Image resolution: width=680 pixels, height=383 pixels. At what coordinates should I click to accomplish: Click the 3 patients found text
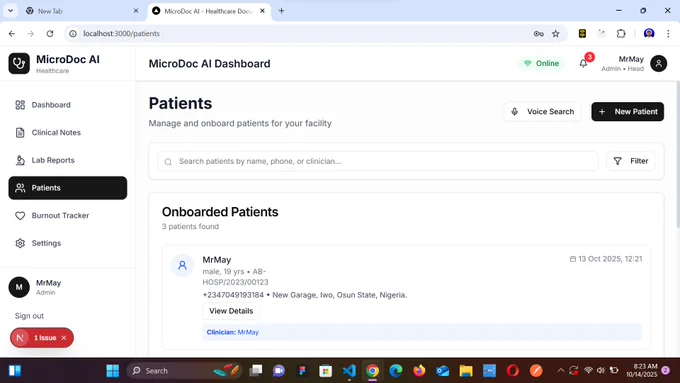pyautogui.click(x=190, y=226)
